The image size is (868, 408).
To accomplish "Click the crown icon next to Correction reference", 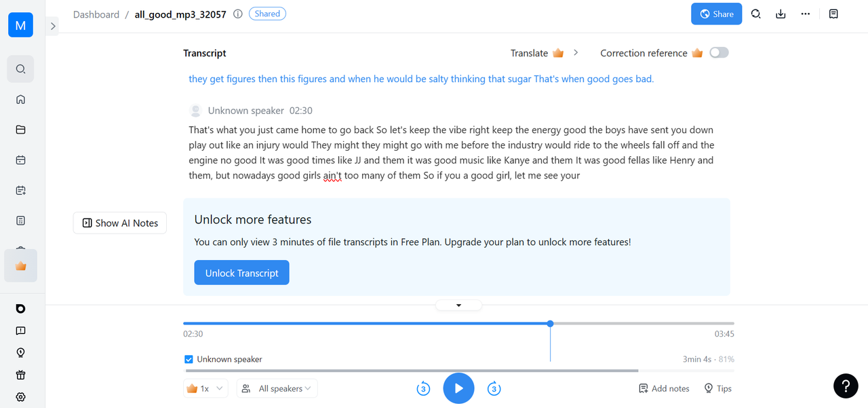I will [x=697, y=53].
